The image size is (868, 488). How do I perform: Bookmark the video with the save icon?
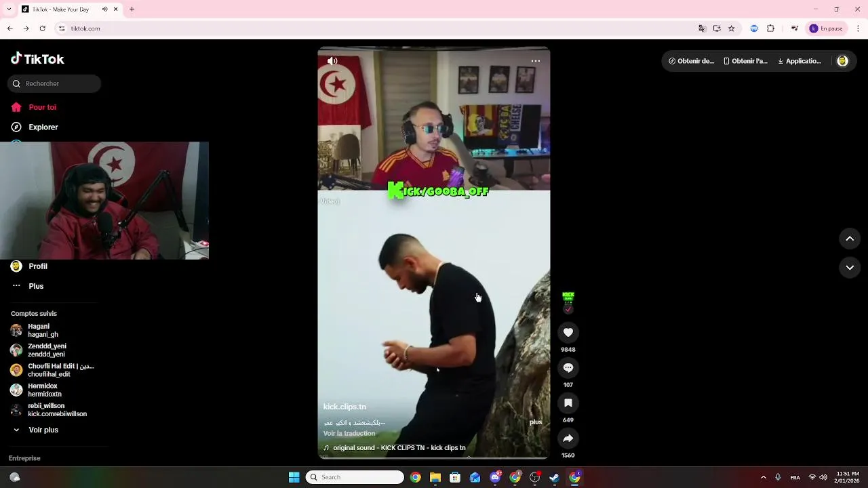568,403
